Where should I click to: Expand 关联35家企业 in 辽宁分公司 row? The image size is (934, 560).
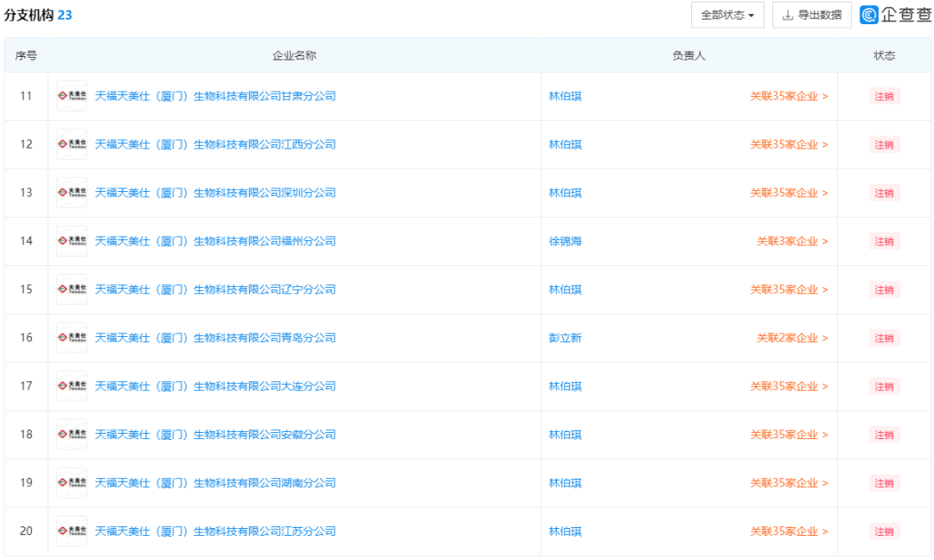point(789,290)
